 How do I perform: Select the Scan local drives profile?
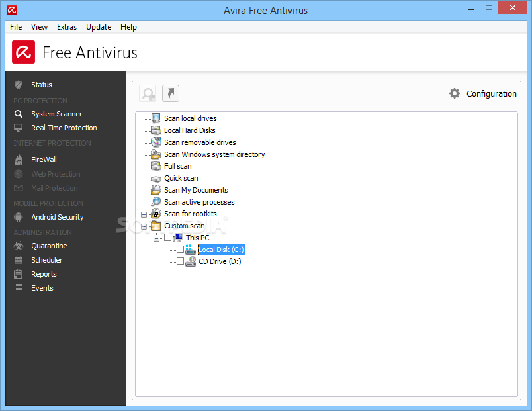pyautogui.click(x=191, y=118)
